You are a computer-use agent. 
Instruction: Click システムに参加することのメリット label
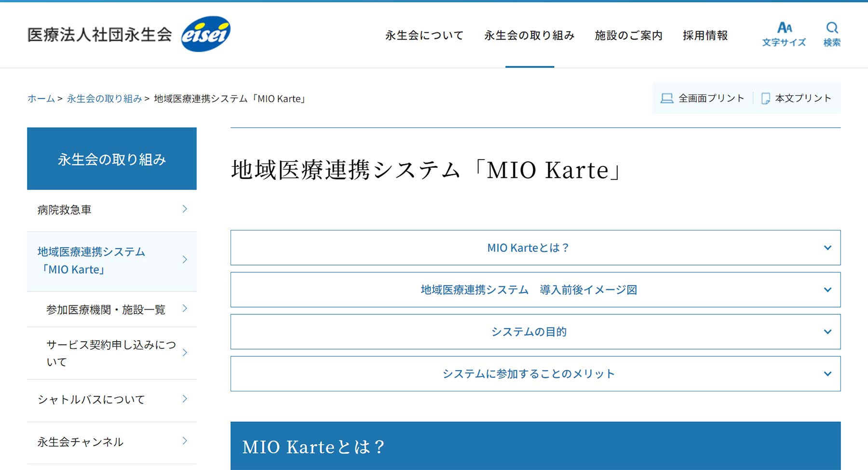[529, 374]
